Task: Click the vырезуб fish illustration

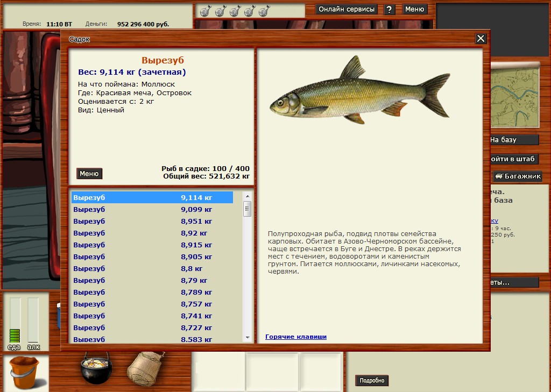Action: pyautogui.click(x=360, y=91)
